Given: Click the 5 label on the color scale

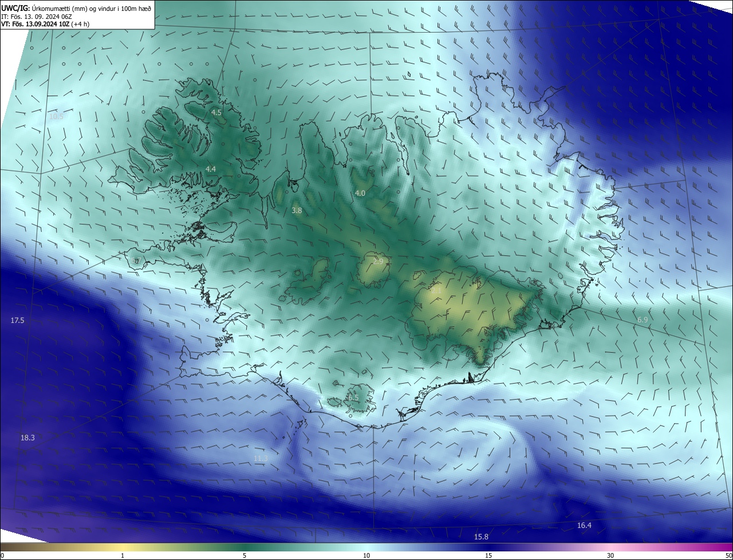Looking at the screenshot, I should [245, 556].
